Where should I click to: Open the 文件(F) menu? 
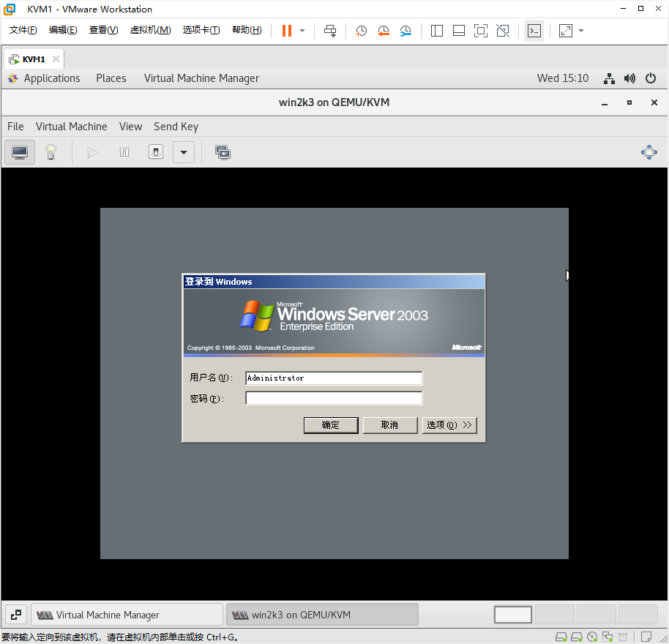pos(23,30)
